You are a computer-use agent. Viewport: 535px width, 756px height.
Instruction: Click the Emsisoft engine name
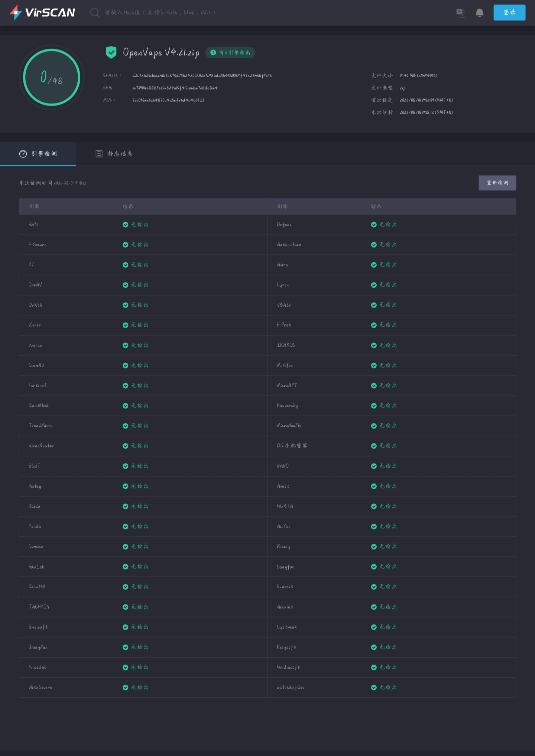pos(38,627)
